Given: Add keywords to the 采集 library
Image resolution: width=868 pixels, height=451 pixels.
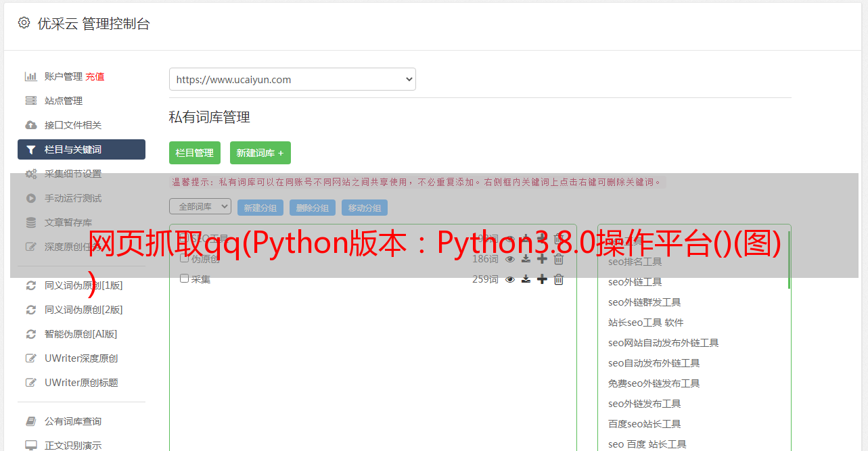Looking at the screenshot, I should pos(542,279).
